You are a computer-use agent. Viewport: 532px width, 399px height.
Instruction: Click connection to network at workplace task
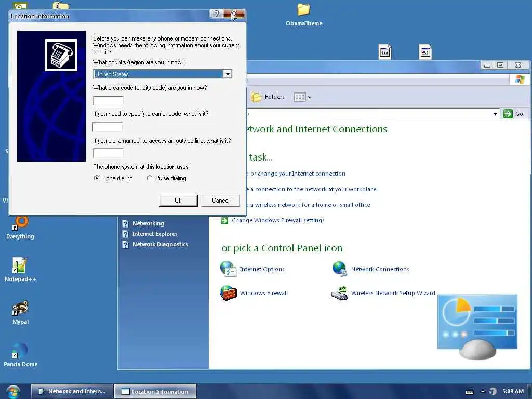312,189
